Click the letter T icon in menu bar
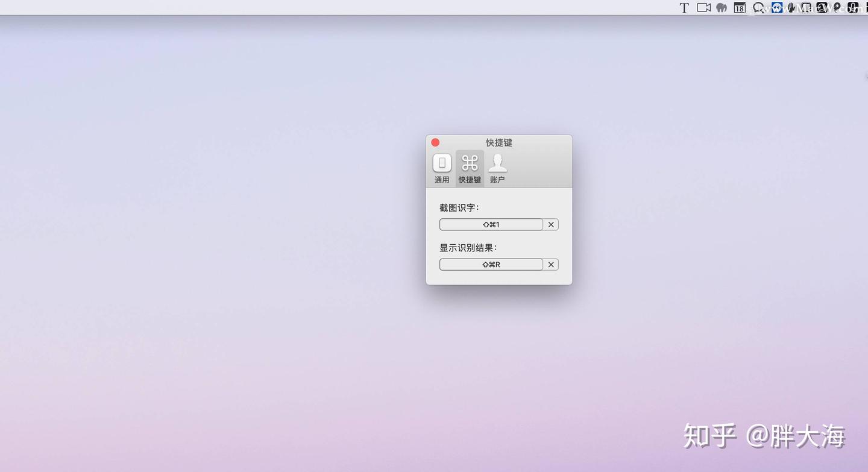 (684, 8)
